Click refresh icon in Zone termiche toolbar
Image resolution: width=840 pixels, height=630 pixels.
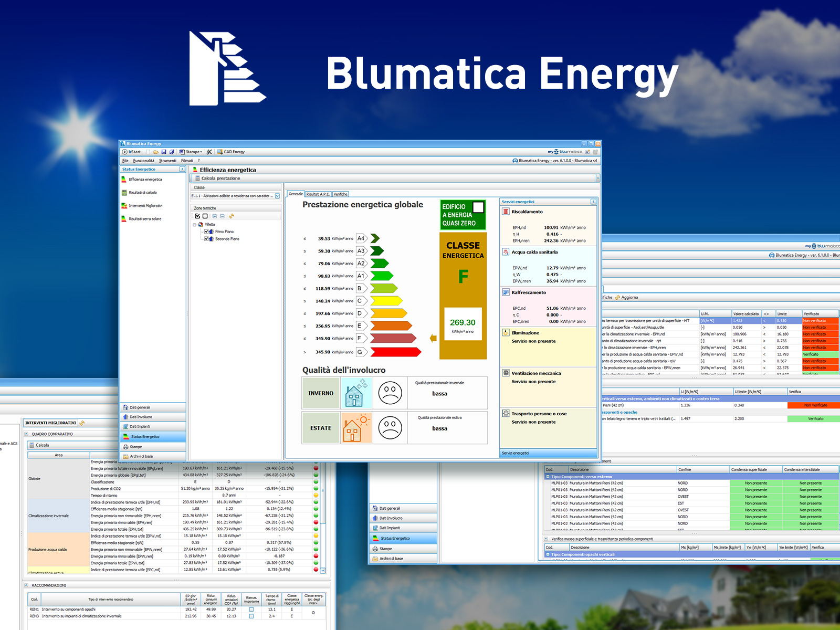pos(232,216)
